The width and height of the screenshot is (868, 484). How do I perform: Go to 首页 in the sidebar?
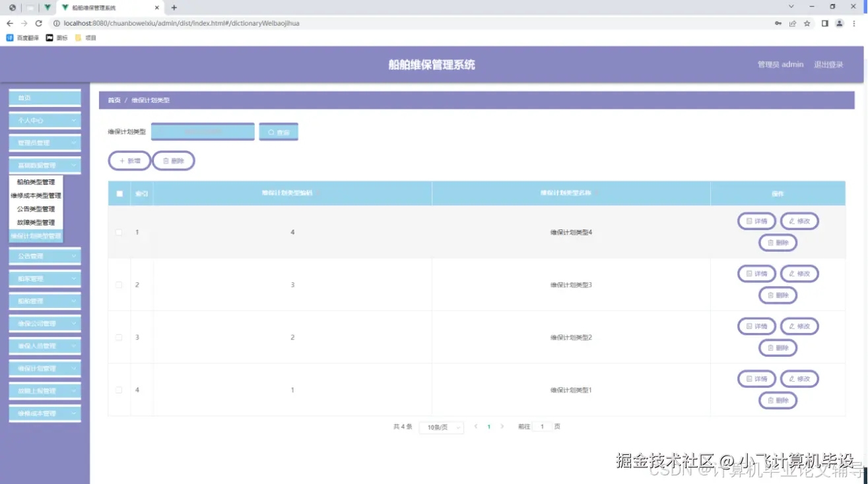45,98
